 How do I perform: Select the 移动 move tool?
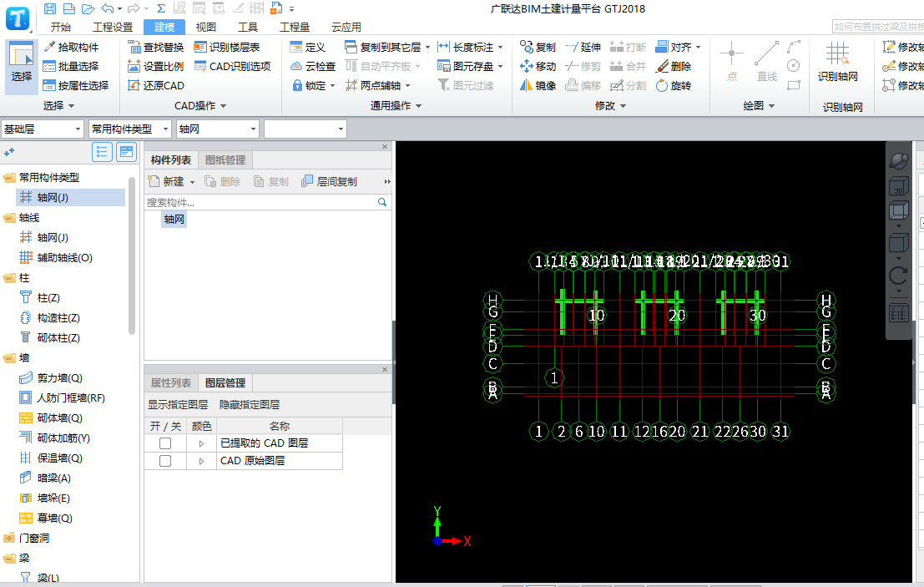pos(538,66)
